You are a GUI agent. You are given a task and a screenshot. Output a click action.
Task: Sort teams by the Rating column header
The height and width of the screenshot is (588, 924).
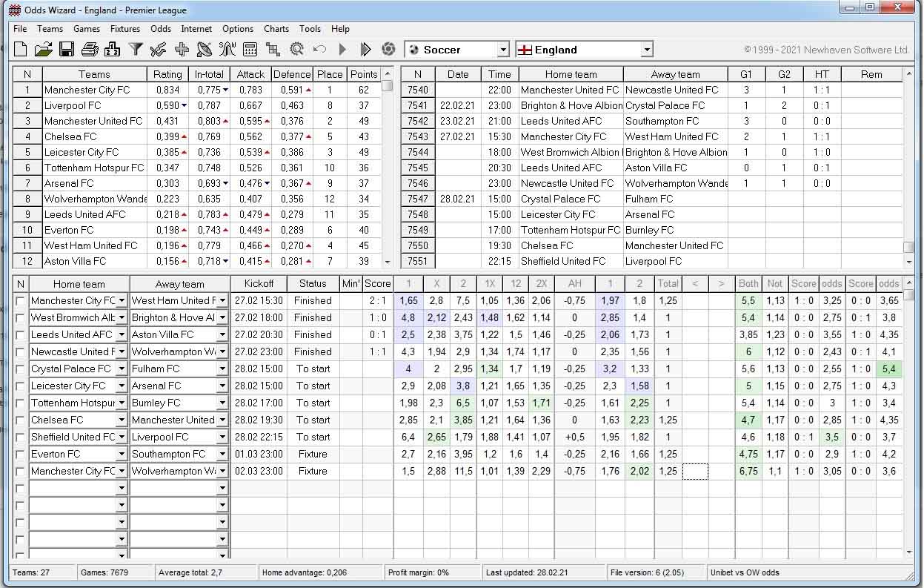pos(167,74)
